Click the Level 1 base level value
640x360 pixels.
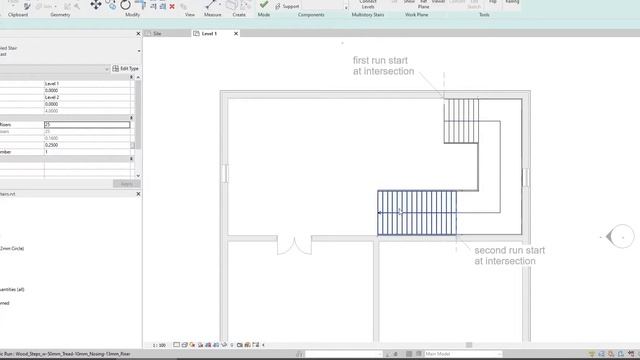87,84
